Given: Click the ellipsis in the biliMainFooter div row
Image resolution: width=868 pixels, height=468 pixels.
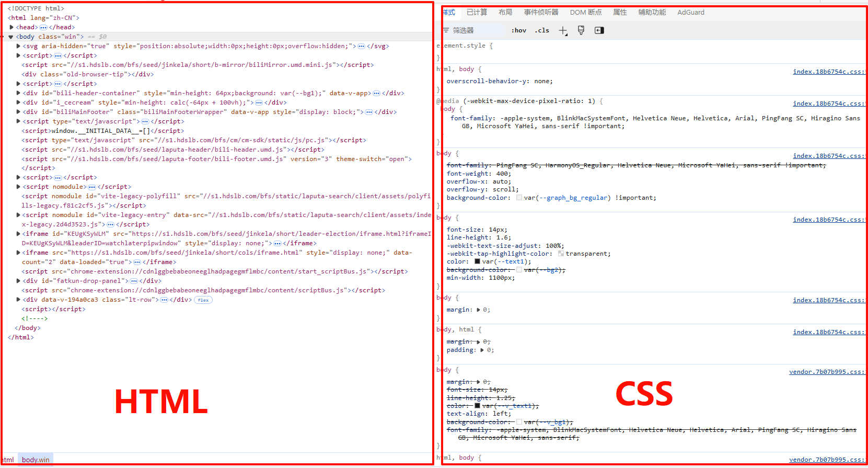Looking at the screenshot, I should pos(369,112).
